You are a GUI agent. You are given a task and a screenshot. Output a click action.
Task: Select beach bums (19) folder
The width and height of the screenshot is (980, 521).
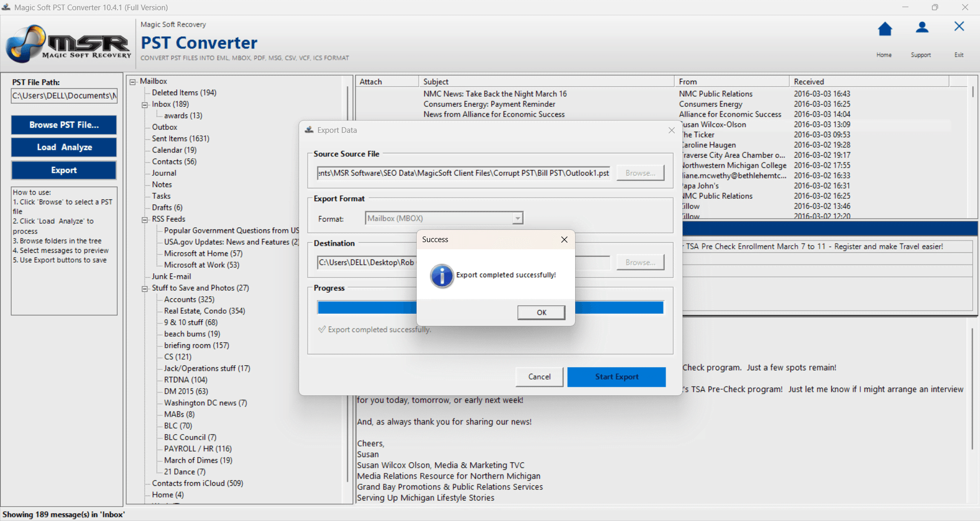(192, 334)
